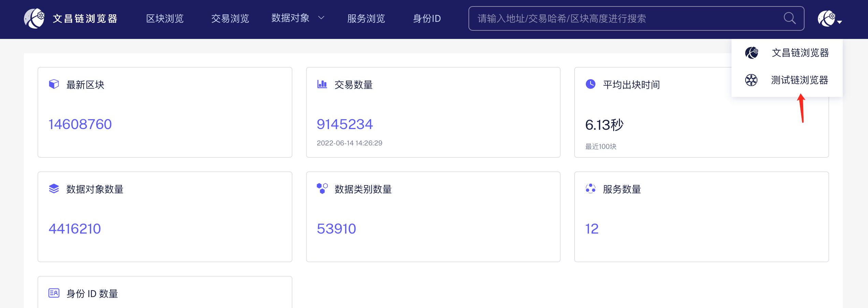Click the test chain browser icon
Viewport: 868px width, 308px height.
click(751, 80)
